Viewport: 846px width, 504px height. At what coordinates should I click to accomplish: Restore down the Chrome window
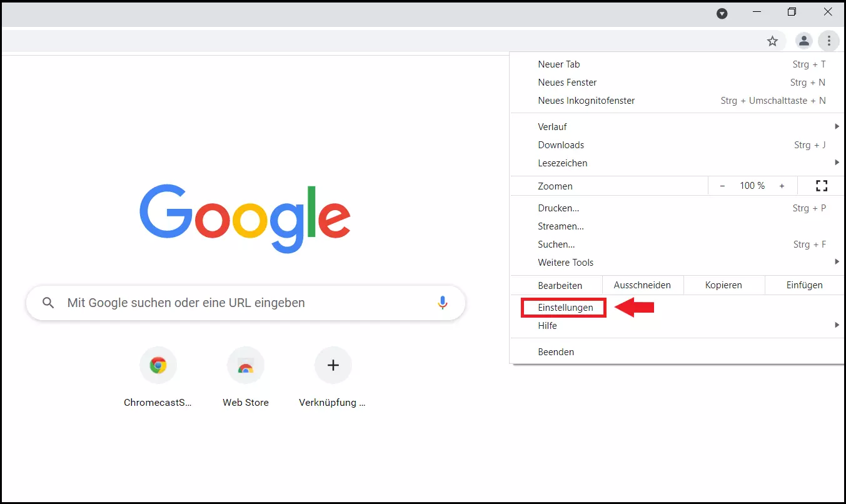tap(792, 13)
